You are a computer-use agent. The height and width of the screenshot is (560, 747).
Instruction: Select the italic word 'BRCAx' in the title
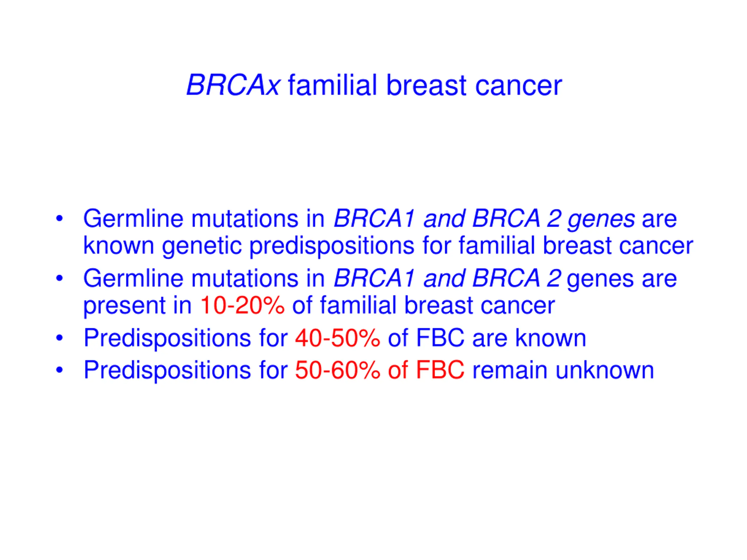coord(233,85)
